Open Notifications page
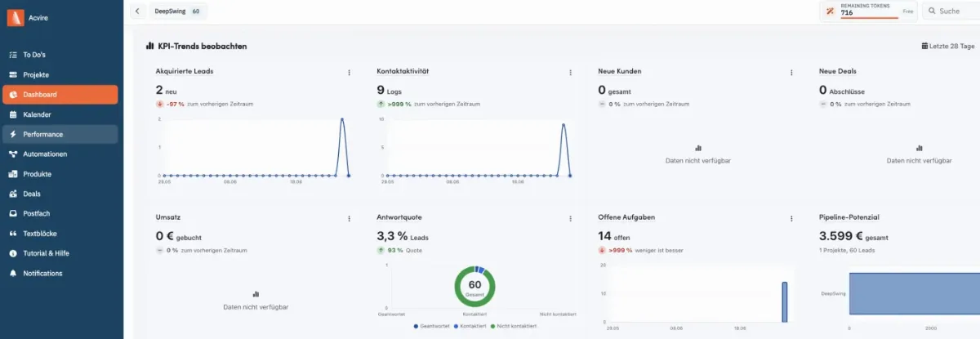 click(60, 273)
